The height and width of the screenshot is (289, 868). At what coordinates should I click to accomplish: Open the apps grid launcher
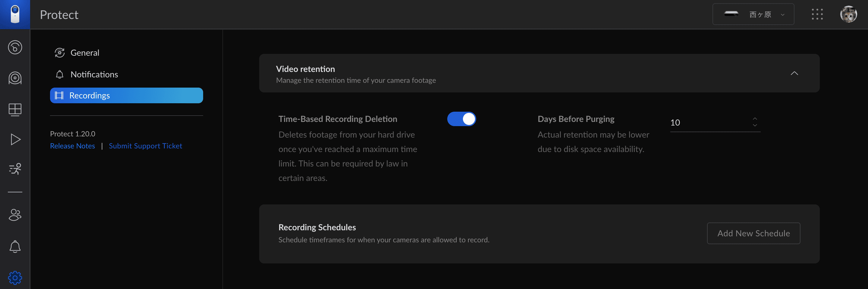point(817,14)
